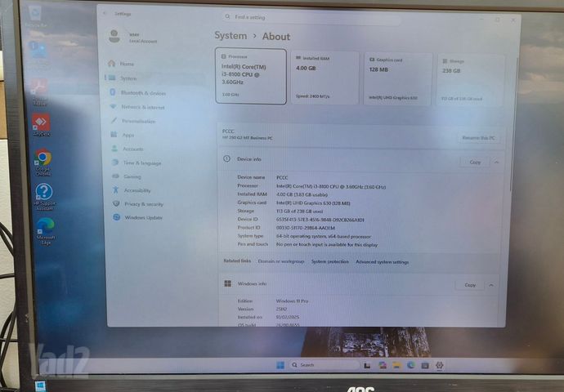Open the System protection link
Viewport: 564px width, 392px height.
[x=330, y=261]
